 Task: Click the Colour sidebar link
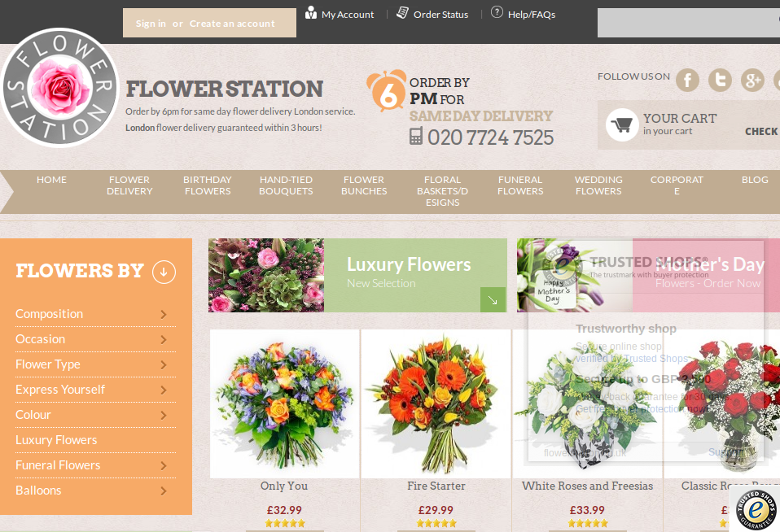[x=33, y=415]
